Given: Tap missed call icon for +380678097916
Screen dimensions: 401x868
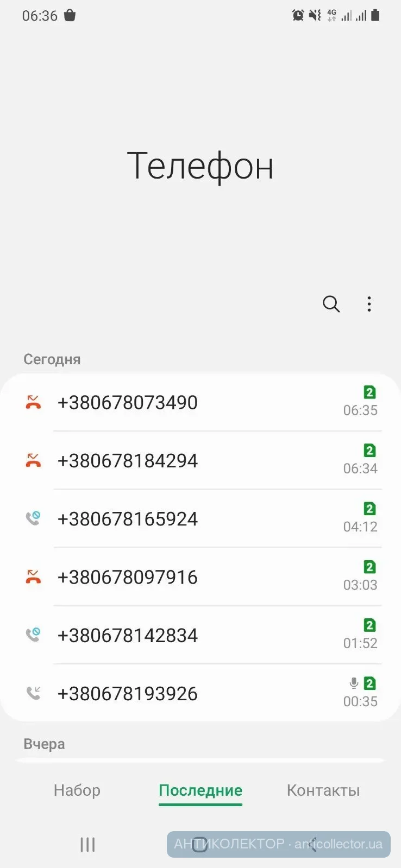Looking at the screenshot, I should (34, 576).
